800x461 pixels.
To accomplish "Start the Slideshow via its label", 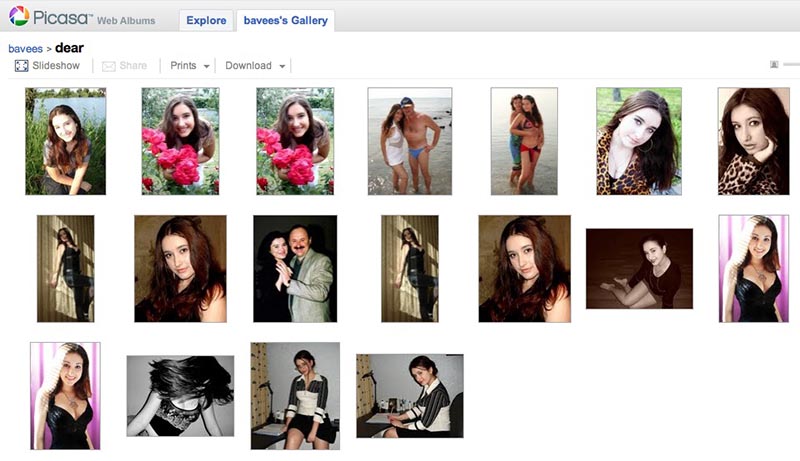I will coord(56,66).
